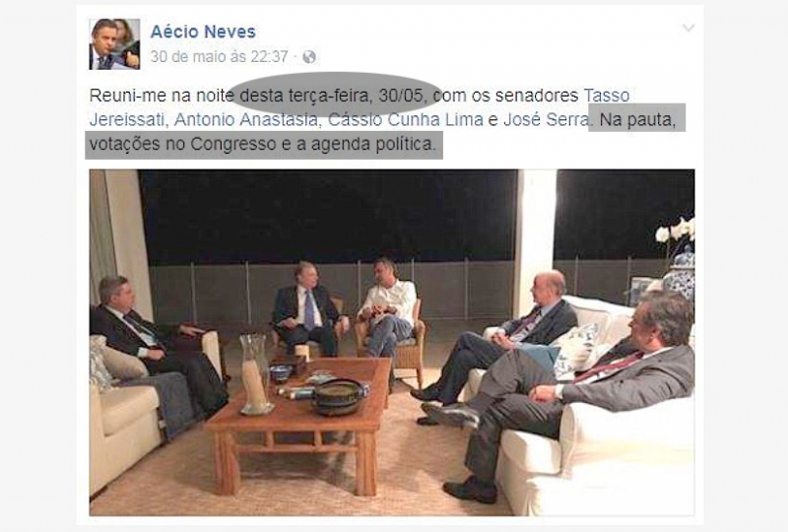Open the Antonio Anastasia tagged link
This screenshot has height=532, width=788.
tap(245, 119)
